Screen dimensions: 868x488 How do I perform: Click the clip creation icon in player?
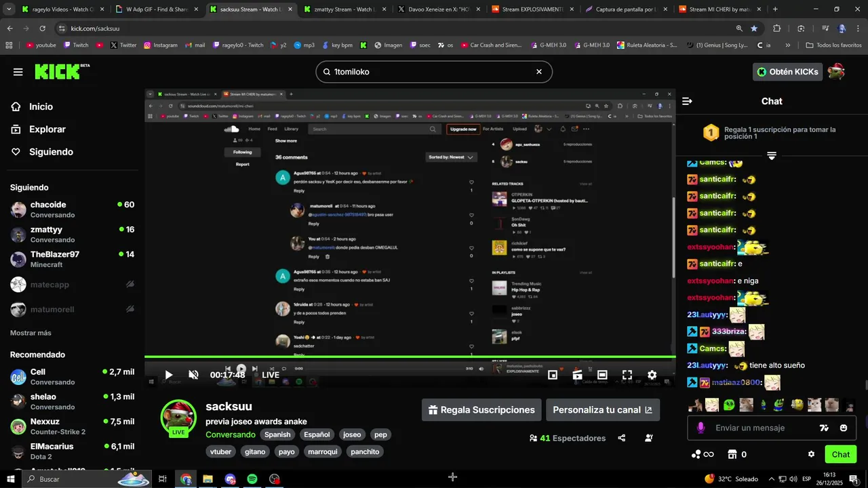click(578, 375)
